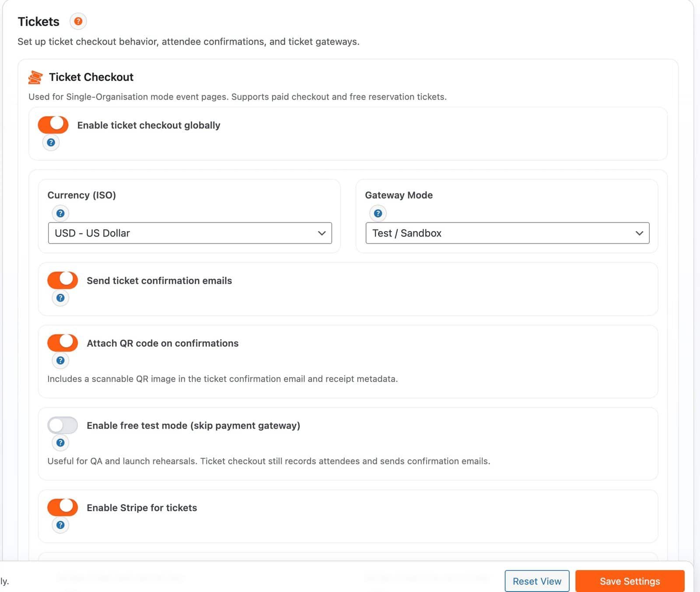Enable free test mode toggle
700x592 pixels.
63,425
